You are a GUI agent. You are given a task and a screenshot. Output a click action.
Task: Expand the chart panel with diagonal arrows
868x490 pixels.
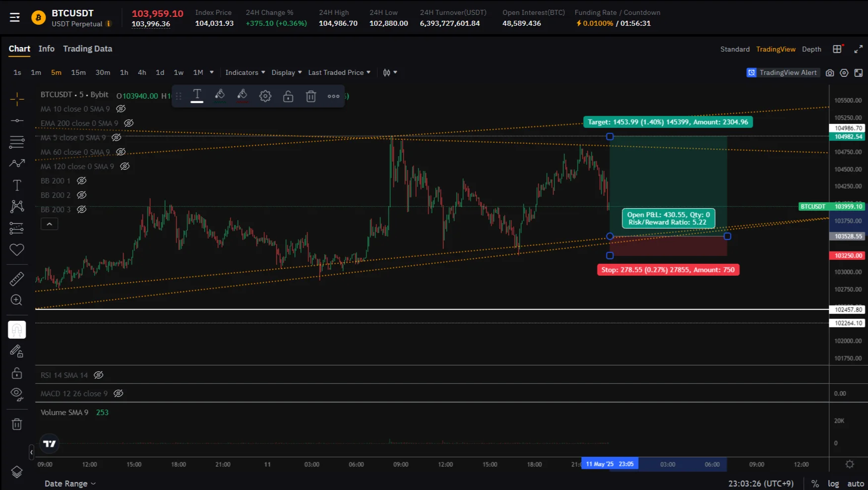point(859,49)
